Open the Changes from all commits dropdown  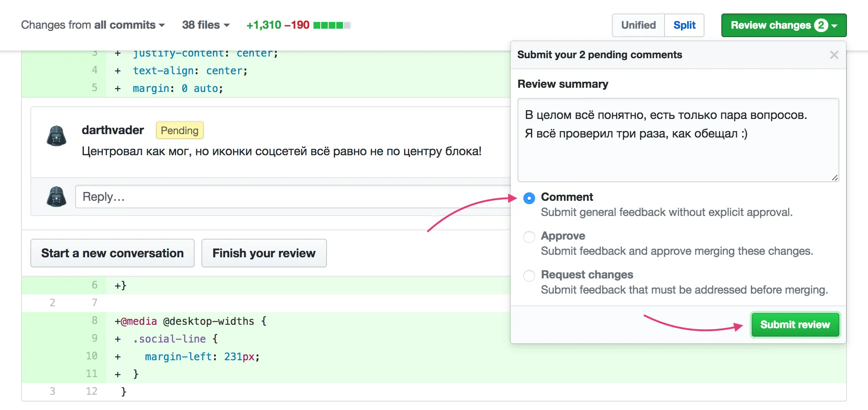coord(93,25)
